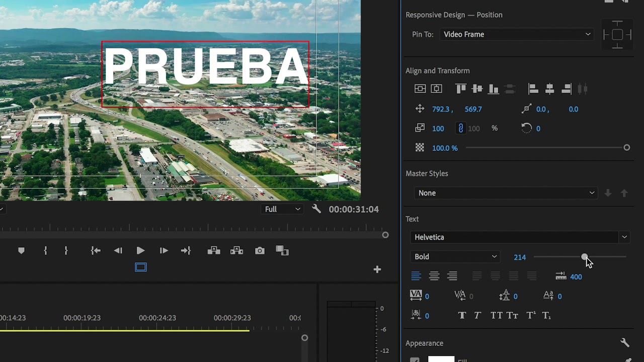Open comparison view button

282,250
